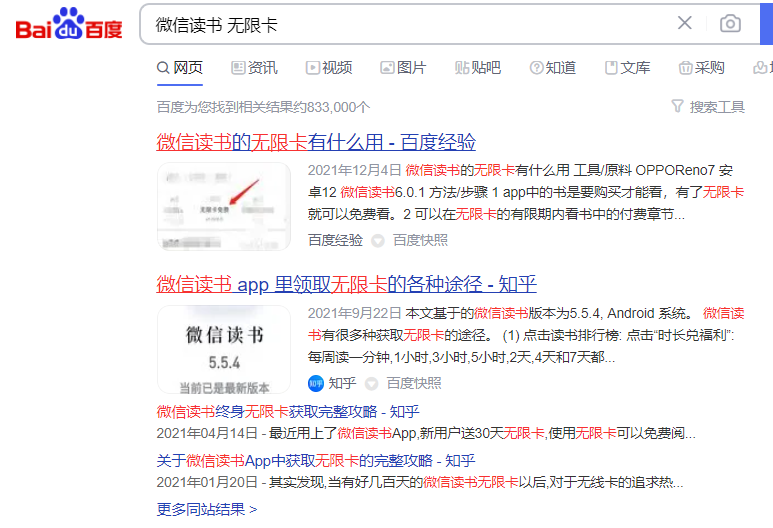Open 百度快照 for the 知乎 result
The width and height of the screenshot is (773, 528).
414,383
